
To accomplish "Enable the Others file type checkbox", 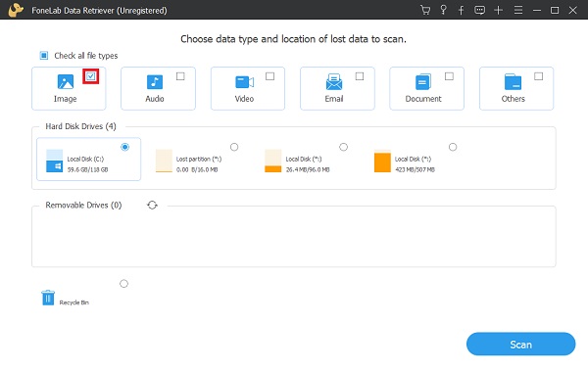I will pyautogui.click(x=538, y=76).
